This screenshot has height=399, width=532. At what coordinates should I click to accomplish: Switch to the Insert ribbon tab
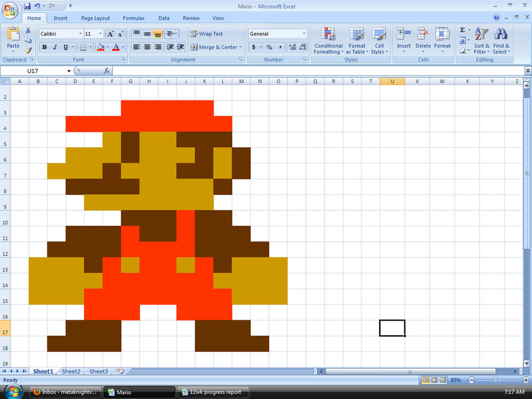tap(60, 18)
